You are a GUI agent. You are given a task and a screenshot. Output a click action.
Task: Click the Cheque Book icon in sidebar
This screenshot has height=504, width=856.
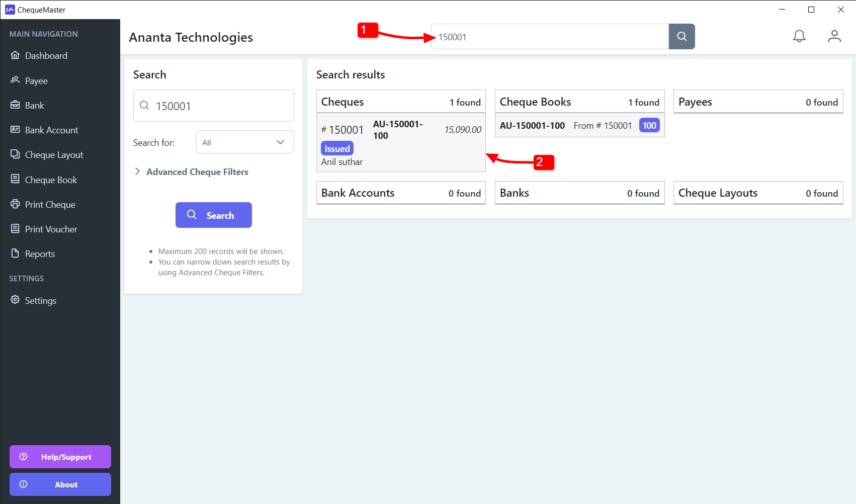15,179
